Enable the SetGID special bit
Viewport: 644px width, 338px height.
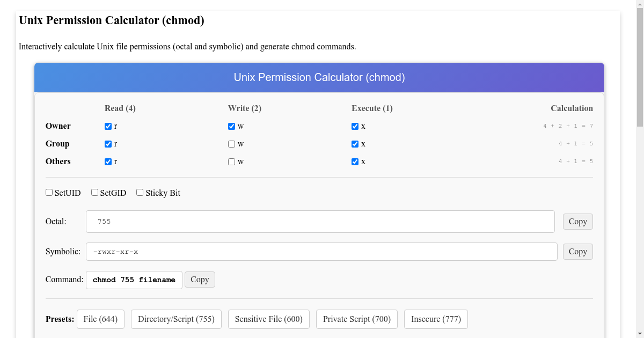click(x=94, y=192)
